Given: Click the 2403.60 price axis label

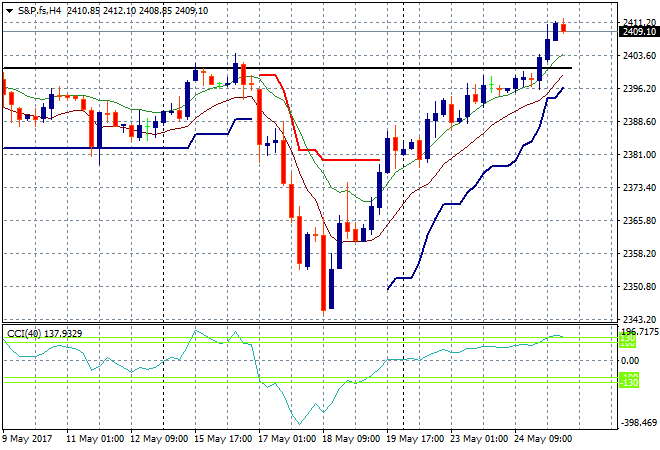Looking at the screenshot, I should pos(639,56).
